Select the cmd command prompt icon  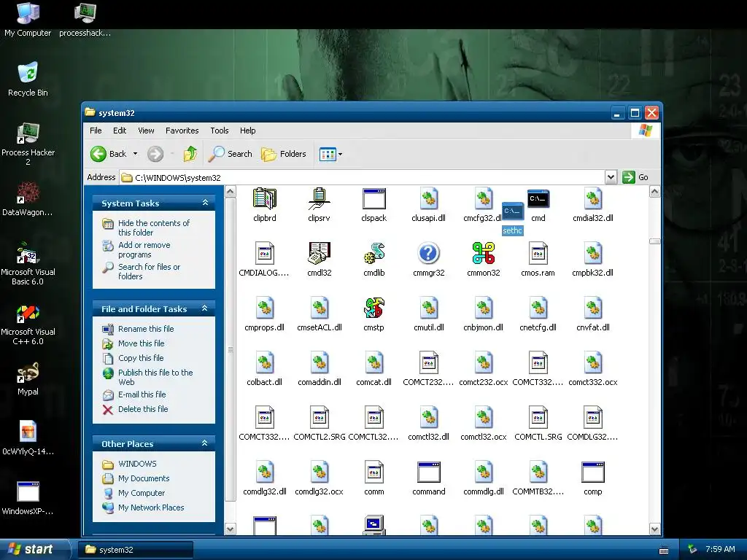click(x=538, y=199)
